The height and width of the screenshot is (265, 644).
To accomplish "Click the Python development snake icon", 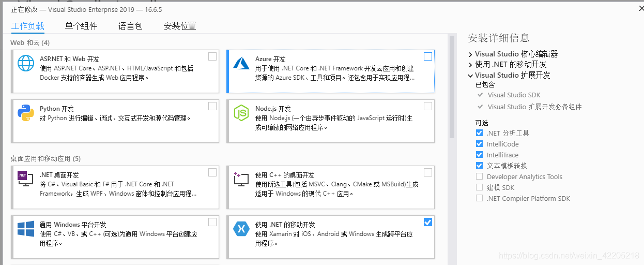I will coord(26,112).
